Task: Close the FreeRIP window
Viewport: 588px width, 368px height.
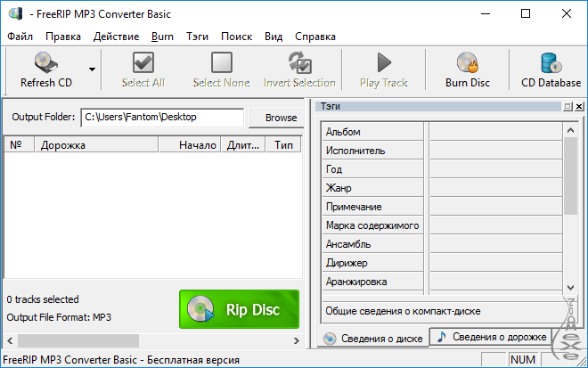Action: tap(567, 14)
